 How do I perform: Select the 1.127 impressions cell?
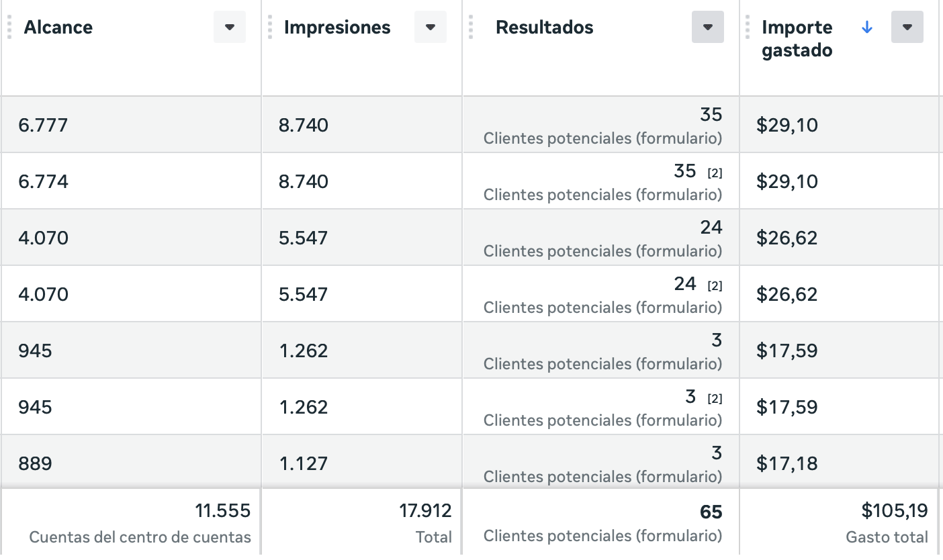pyautogui.click(x=304, y=464)
